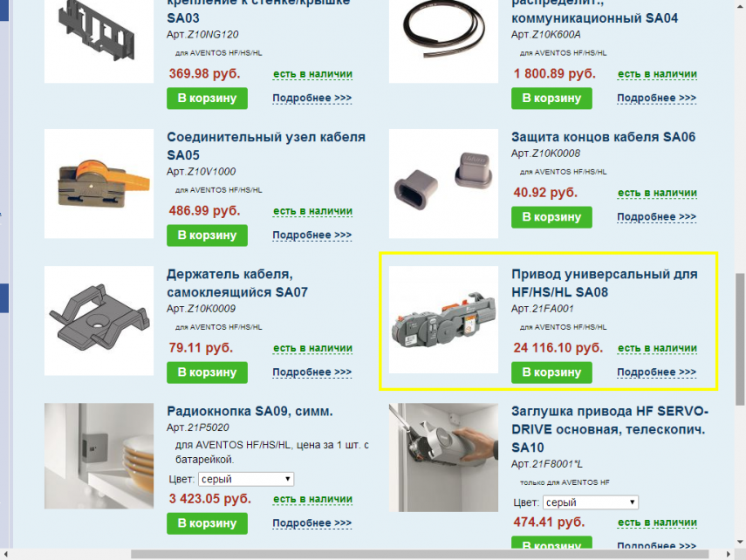746x560 pixels.
Task: Open Подробнее link for price 1 800.89 item
Action: [656, 98]
